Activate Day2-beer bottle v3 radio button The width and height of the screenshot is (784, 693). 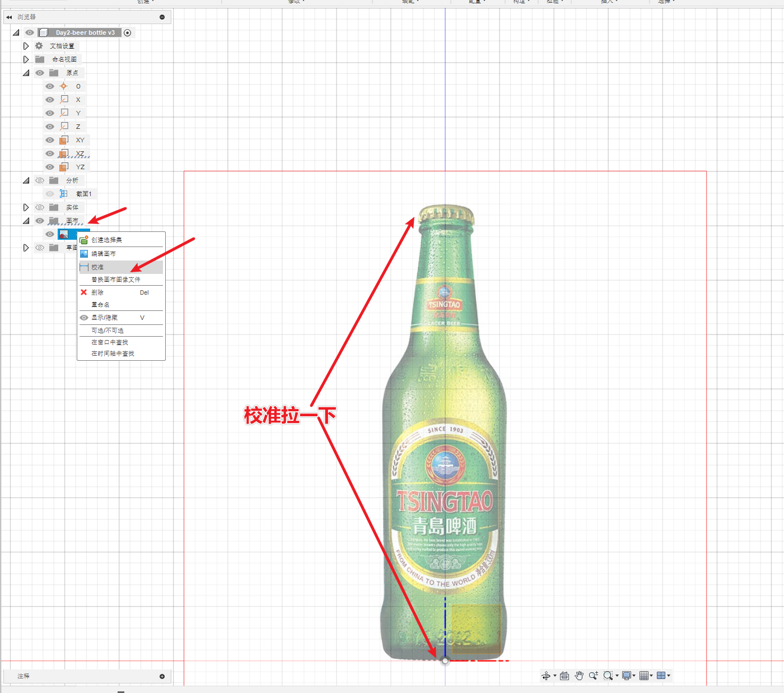point(128,32)
